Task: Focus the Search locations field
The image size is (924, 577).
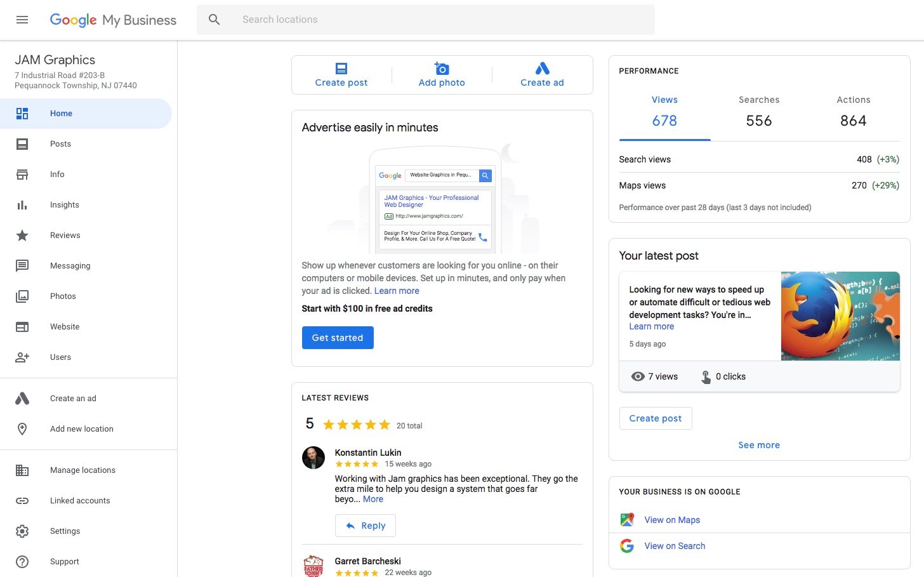Action: click(425, 20)
